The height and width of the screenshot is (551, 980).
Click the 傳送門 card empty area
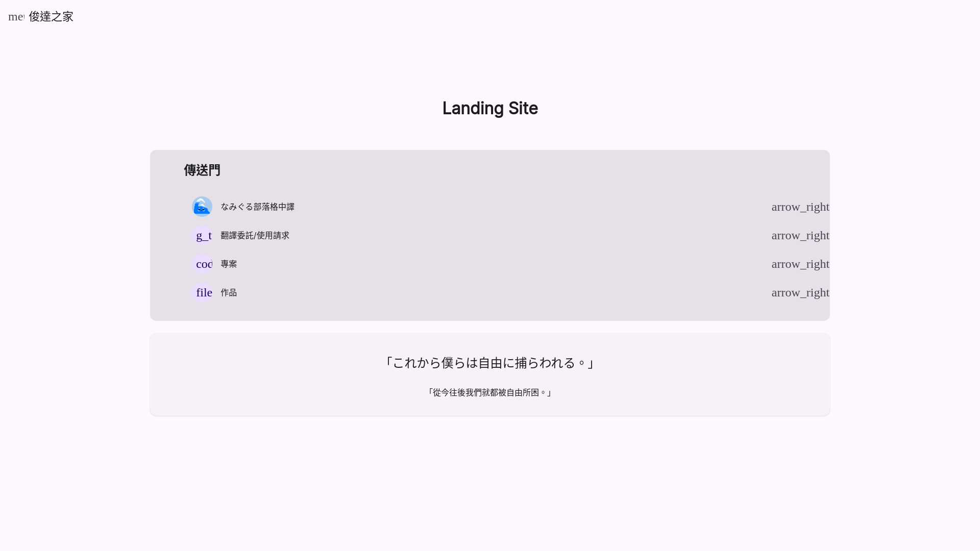510,171
